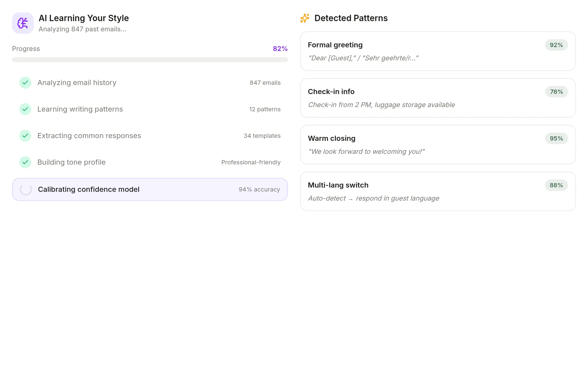Select the Warm closing pattern card
The height and width of the screenshot is (383, 588).
[438, 145]
